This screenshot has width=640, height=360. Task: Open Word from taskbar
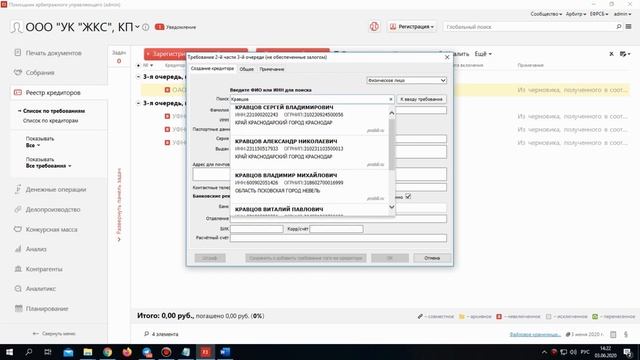click(x=225, y=352)
